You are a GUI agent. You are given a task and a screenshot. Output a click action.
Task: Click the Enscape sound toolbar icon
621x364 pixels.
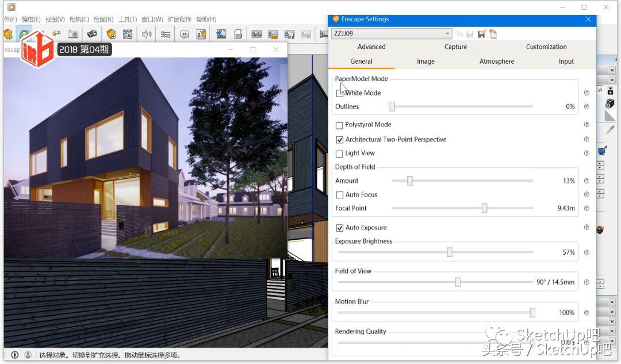(x=147, y=34)
